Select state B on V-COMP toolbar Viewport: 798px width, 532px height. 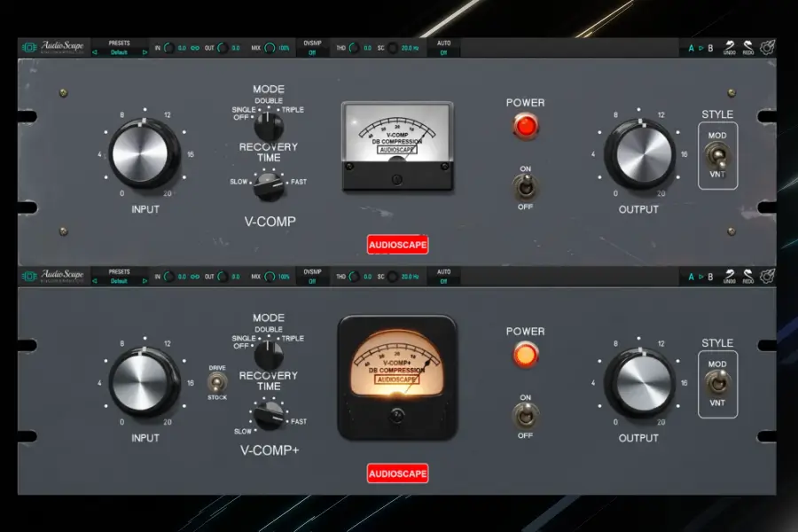(x=710, y=49)
